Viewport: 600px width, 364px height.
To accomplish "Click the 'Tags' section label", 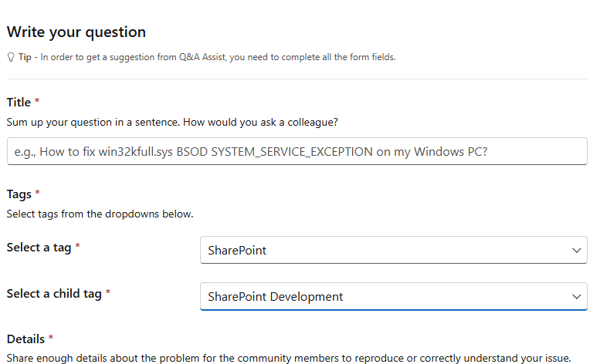I will point(19,194).
